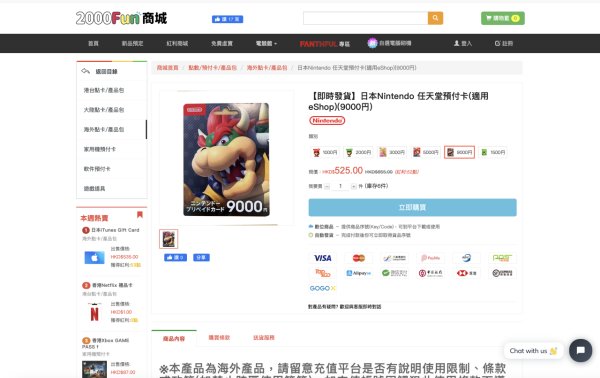
Task: Click the 登入 login user icon
Action: (x=463, y=44)
